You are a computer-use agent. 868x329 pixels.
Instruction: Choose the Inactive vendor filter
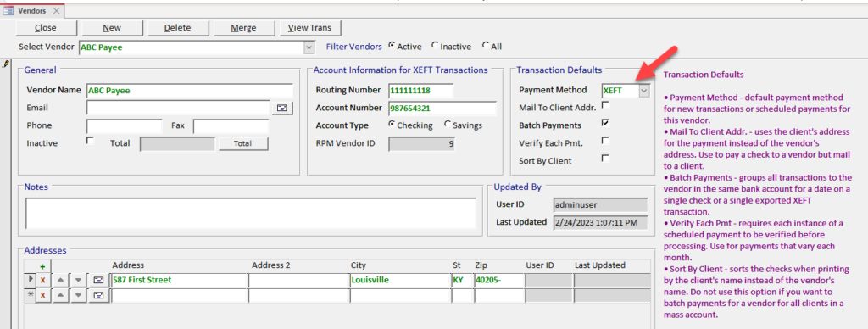pyautogui.click(x=434, y=46)
